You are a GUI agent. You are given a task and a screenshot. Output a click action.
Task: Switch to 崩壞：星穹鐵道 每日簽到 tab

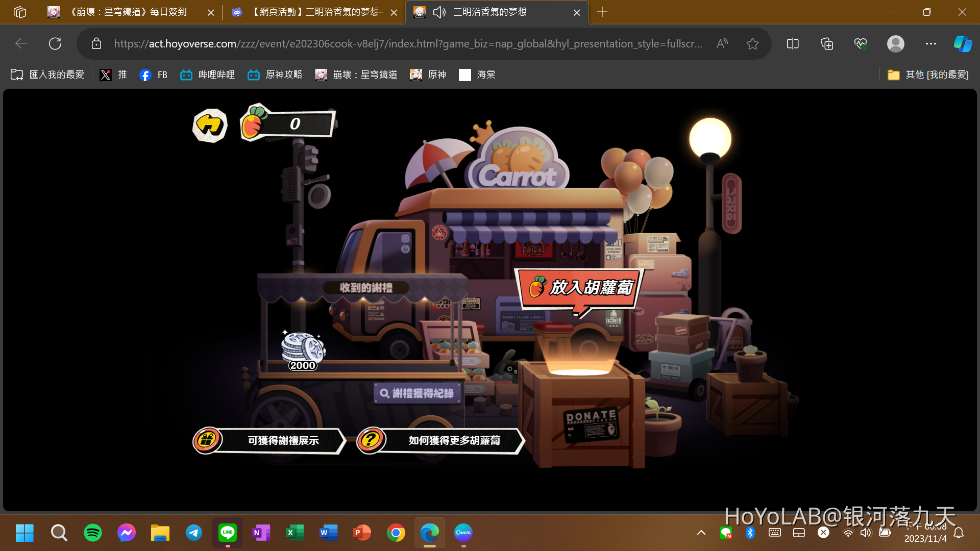click(x=128, y=12)
